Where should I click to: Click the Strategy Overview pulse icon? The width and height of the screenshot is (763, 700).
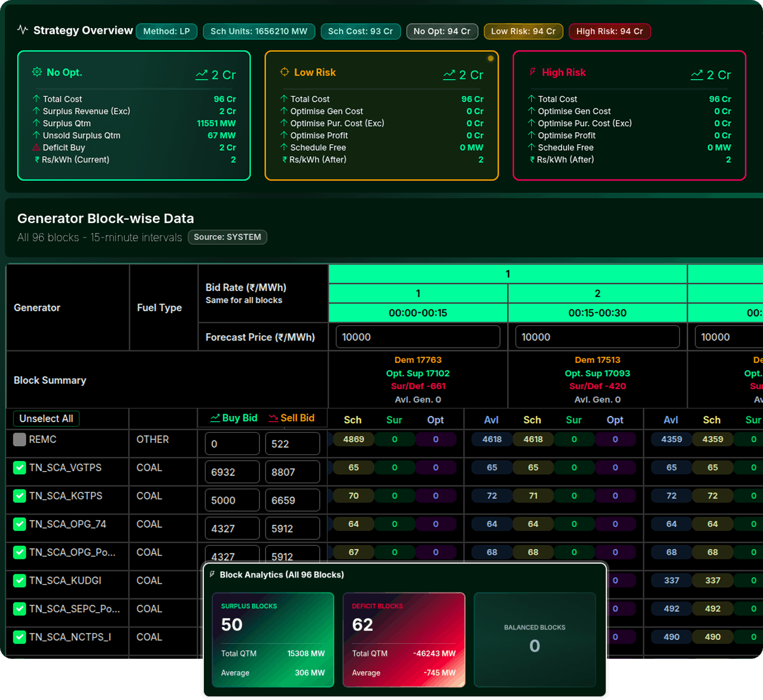23,29
